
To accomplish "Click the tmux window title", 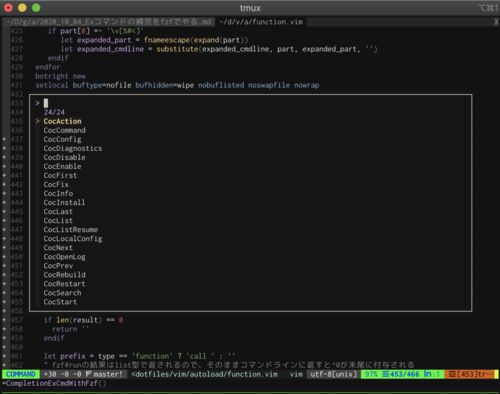I will pos(250,8).
